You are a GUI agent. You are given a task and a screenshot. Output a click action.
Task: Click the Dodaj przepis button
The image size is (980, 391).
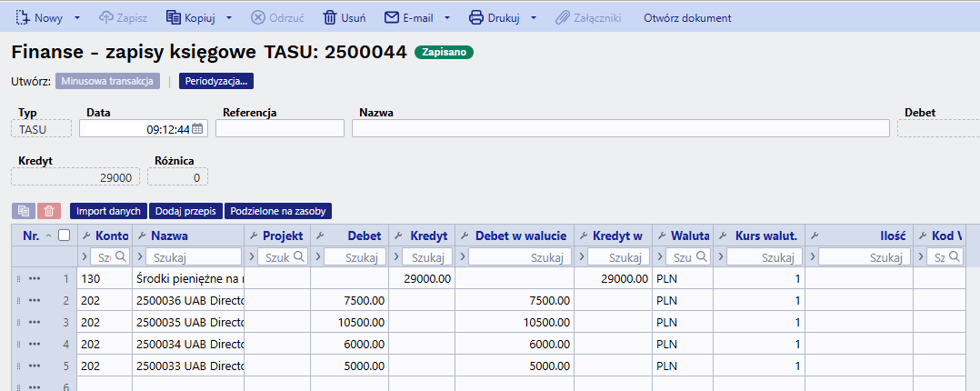pos(185,212)
